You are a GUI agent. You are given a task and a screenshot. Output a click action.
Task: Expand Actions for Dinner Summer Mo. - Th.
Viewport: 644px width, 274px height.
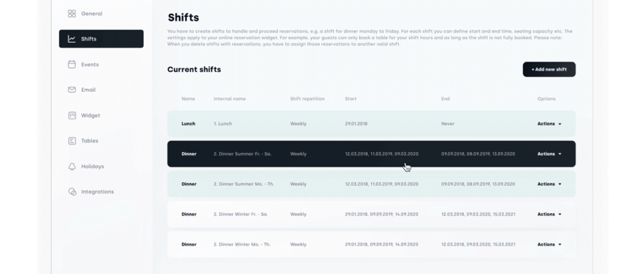[x=549, y=184]
